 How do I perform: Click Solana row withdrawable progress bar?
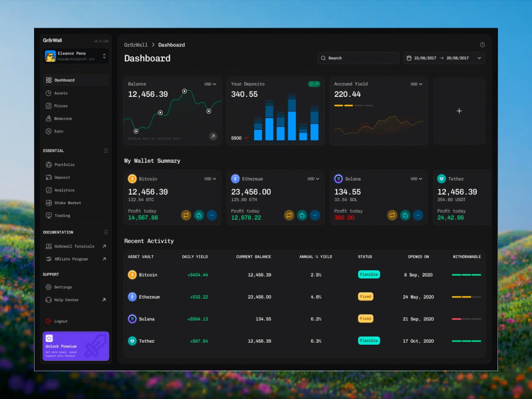[x=466, y=319]
